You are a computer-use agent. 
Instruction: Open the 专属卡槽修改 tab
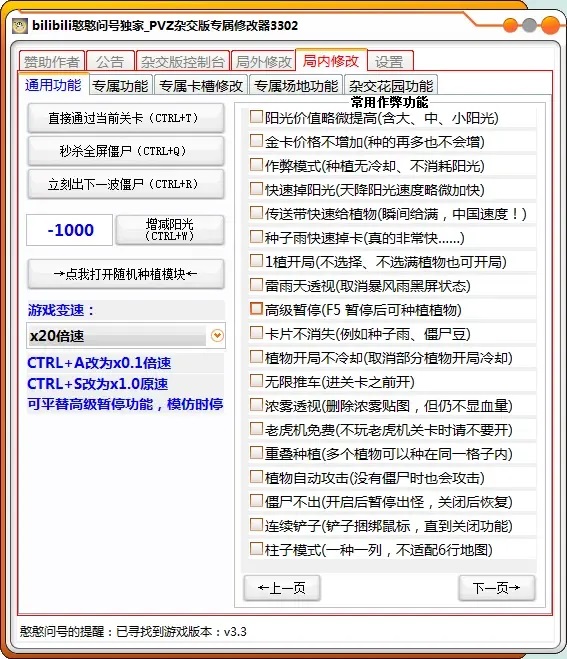200,86
